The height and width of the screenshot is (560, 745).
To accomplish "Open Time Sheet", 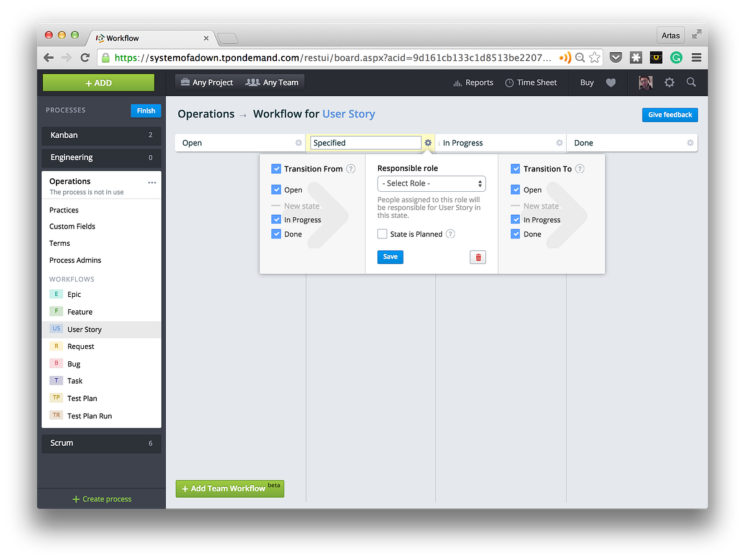I will pyautogui.click(x=531, y=83).
